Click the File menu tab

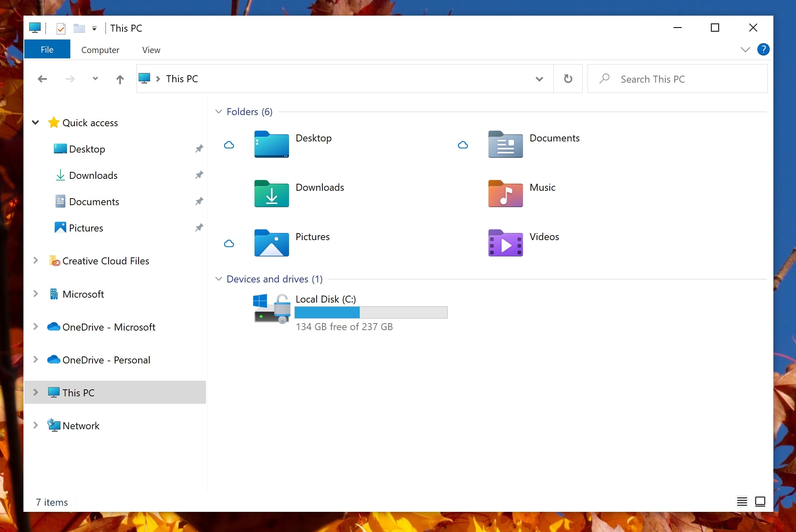(46, 49)
